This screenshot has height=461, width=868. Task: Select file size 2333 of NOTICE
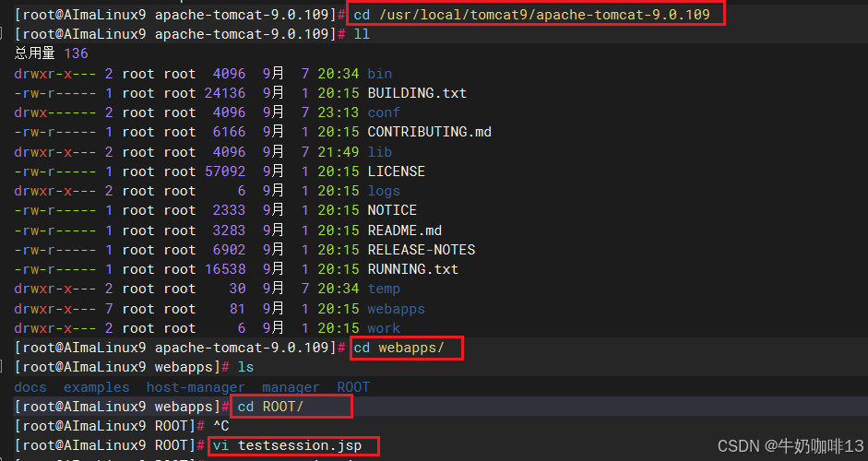click(x=229, y=210)
